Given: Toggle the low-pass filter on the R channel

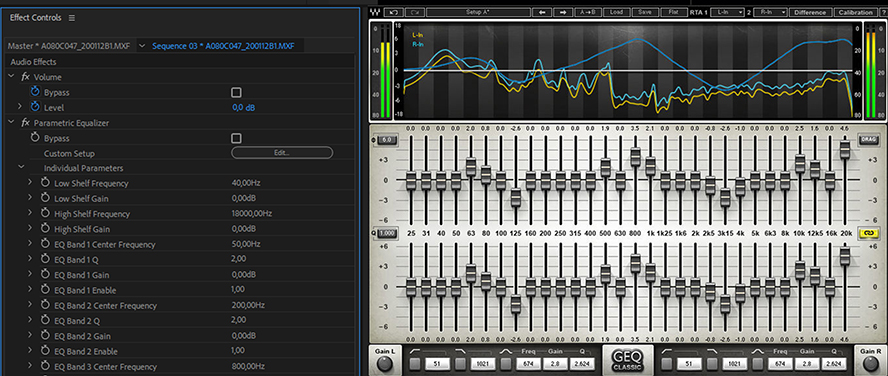Looking at the screenshot, I should tap(712, 364).
